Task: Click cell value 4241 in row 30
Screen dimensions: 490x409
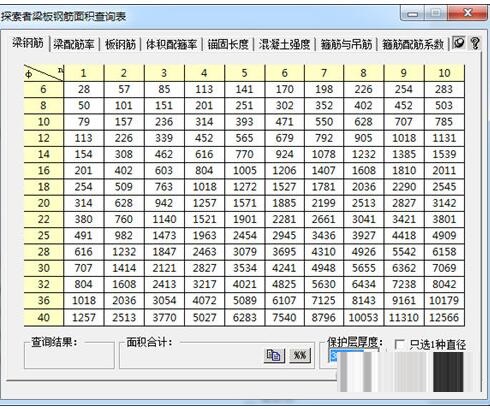Action: [284, 268]
